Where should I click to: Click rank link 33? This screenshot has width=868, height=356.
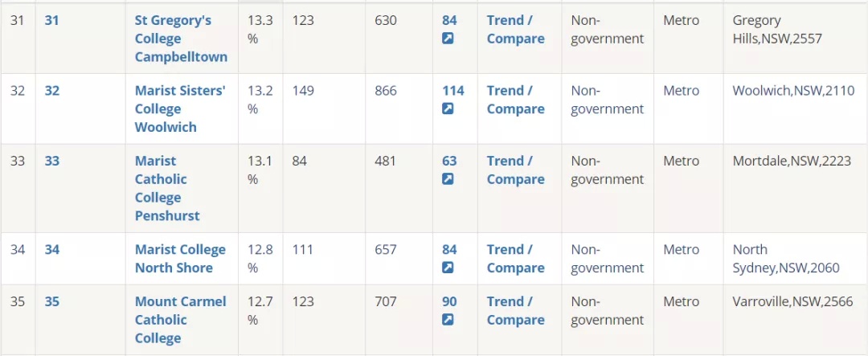coord(51,162)
